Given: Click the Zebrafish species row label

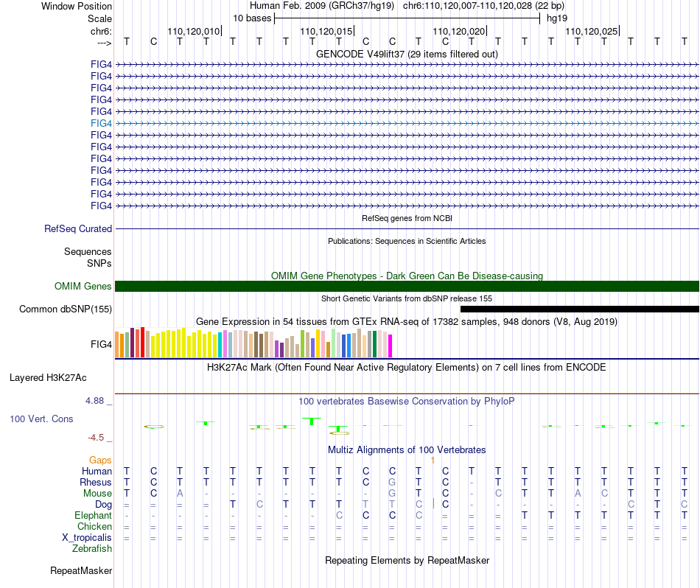Looking at the screenshot, I should coord(92,548).
